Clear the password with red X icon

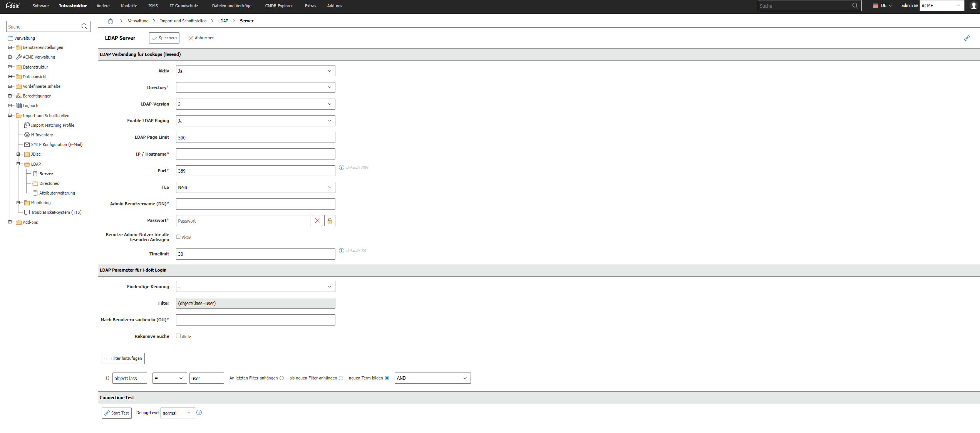(317, 221)
